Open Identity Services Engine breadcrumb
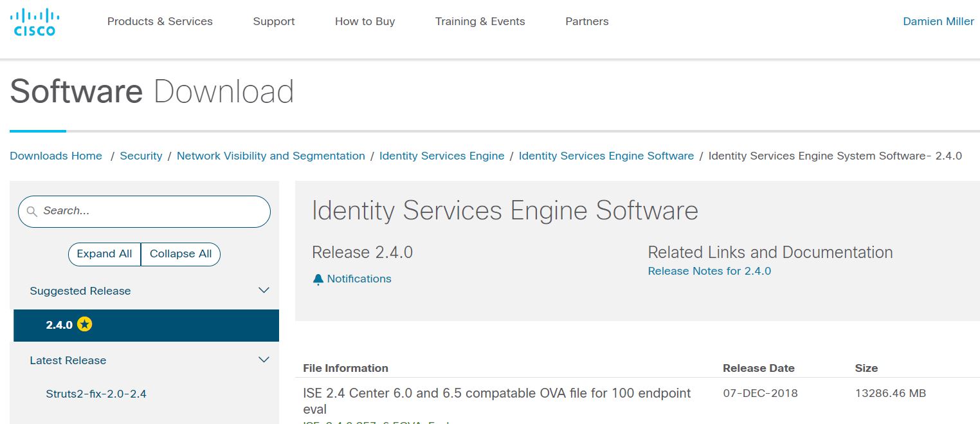Screen dimensions: 980x424 click(442, 156)
